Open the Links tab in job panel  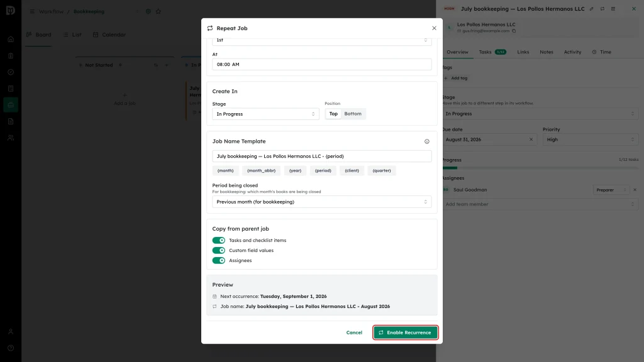pyautogui.click(x=523, y=52)
